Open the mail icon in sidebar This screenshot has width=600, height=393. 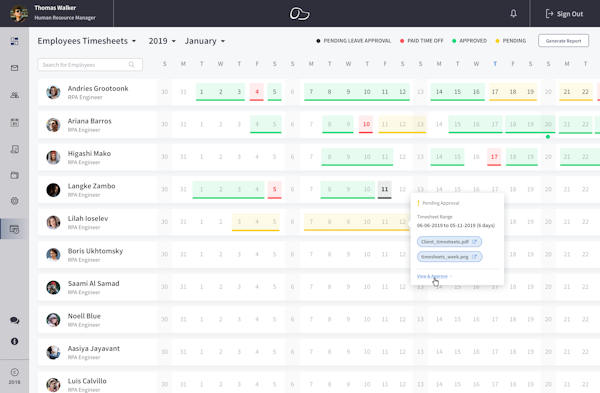(x=15, y=68)
